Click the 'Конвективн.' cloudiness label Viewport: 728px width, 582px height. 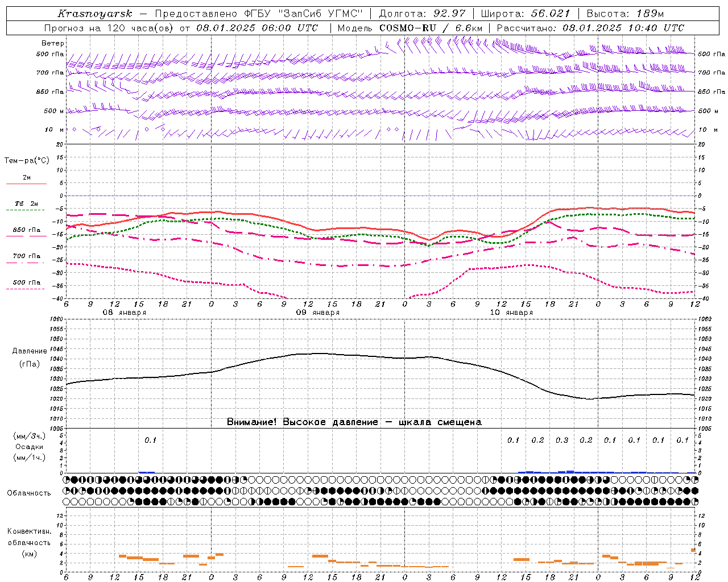pos(29,531)
